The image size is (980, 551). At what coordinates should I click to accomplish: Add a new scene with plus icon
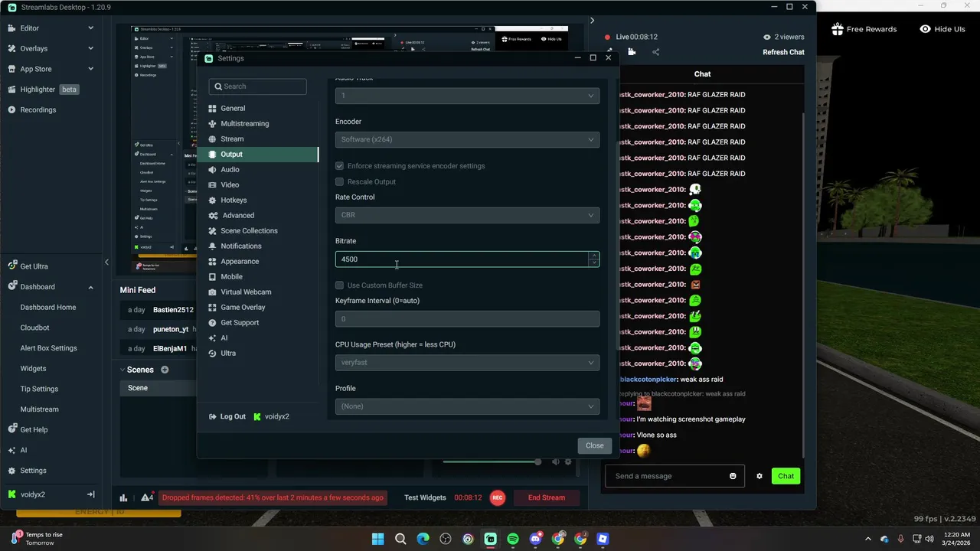click(x=165, y=370)
